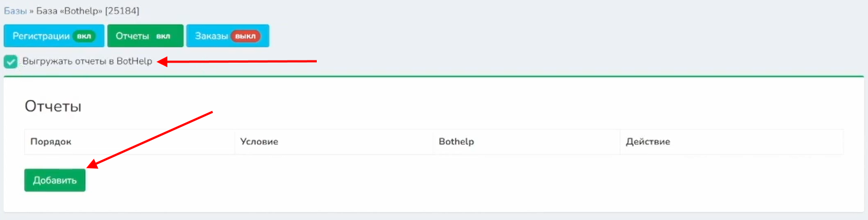
Task: Uncheck the Выгружать отчеты в BotHelp checkbox
Action: 10,62
